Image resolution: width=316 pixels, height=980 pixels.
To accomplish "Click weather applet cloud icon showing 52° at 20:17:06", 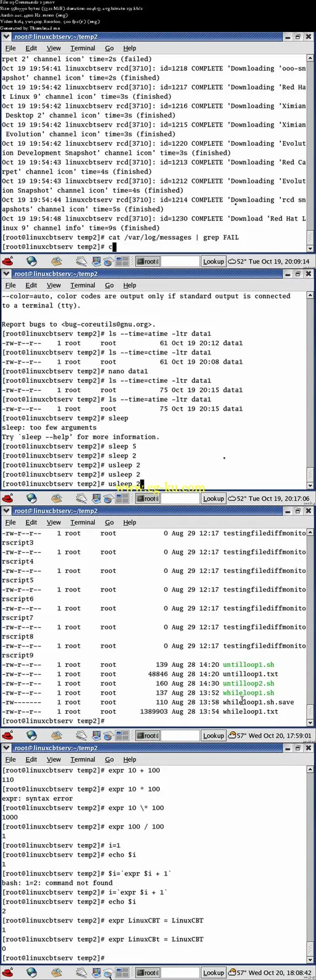I will (x=232, y=498).
